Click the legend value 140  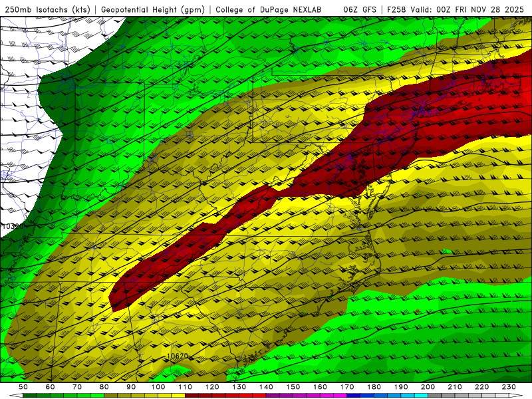click(266, 387)
